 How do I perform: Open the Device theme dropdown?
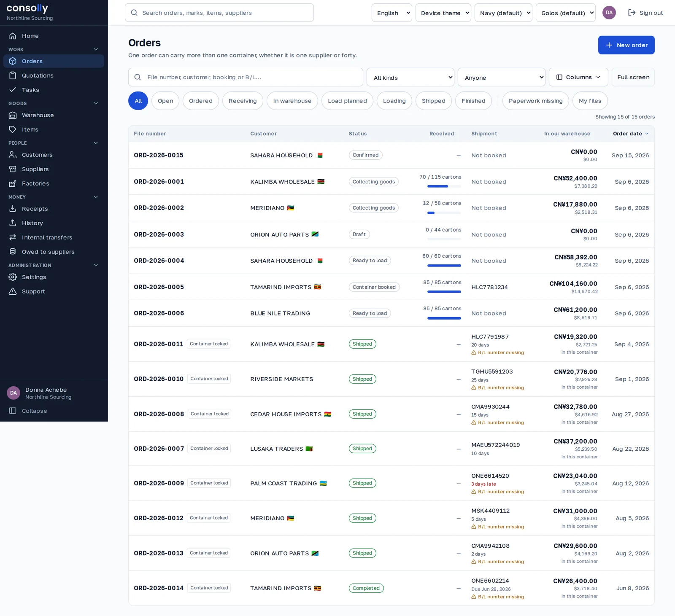(443, 13)
